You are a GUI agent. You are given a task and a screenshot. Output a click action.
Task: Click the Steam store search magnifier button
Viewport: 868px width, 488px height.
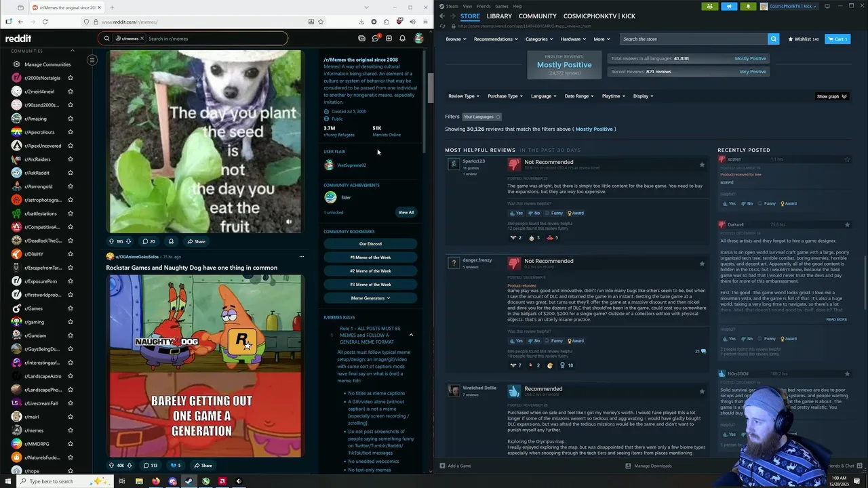[773, 39]
